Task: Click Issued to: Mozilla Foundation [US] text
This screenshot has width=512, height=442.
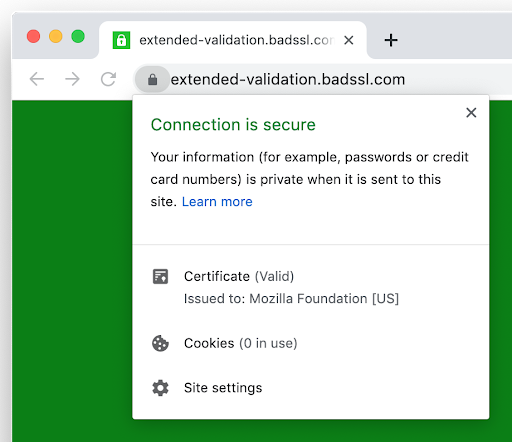Action: [291, 299]
